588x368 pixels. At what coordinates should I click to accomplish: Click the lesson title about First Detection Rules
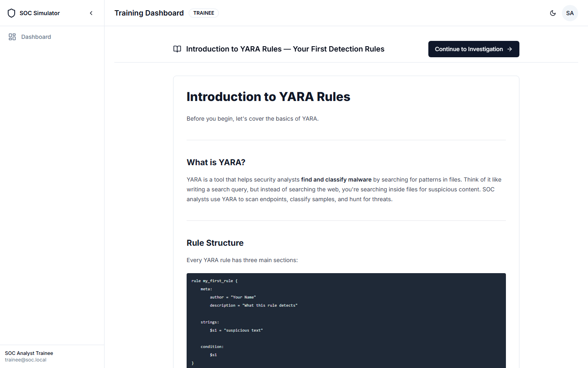pyautogui.click(x=285, y=49)
